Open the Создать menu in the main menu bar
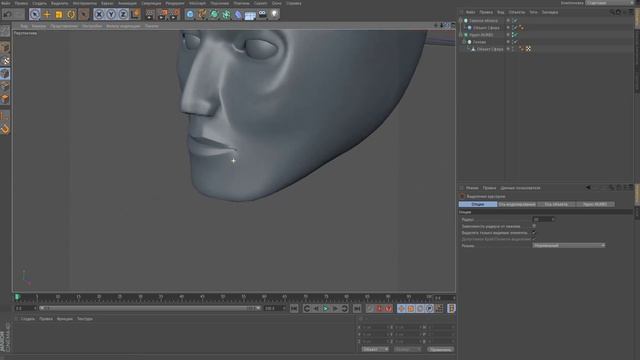Viewport: 640px width, 360px height. click(40, 3)
